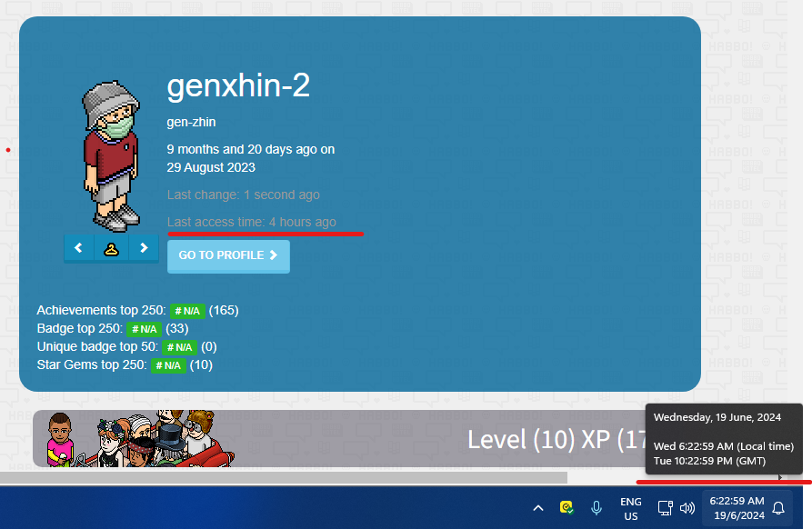
Task: Click the Badge top 250 # N/A badge
Action: (x=144, y=329)
